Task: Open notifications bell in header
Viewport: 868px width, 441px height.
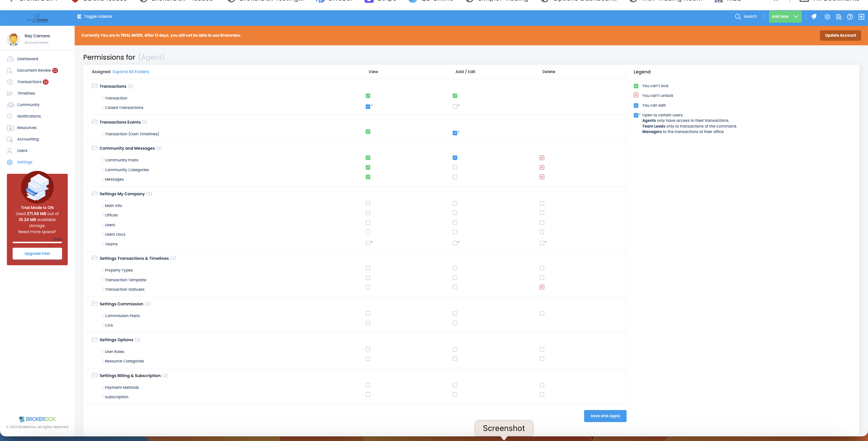Action: point(813,17)
